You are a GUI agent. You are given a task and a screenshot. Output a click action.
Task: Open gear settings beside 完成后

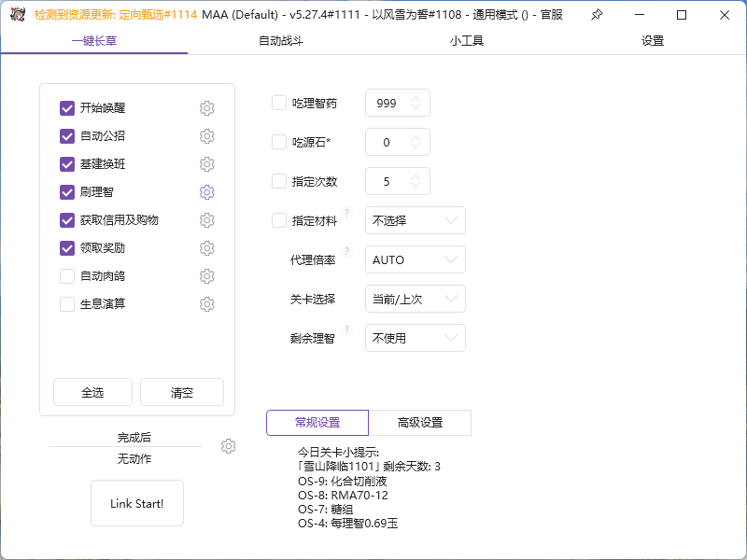pyautogui.click(x=228, y=446)
